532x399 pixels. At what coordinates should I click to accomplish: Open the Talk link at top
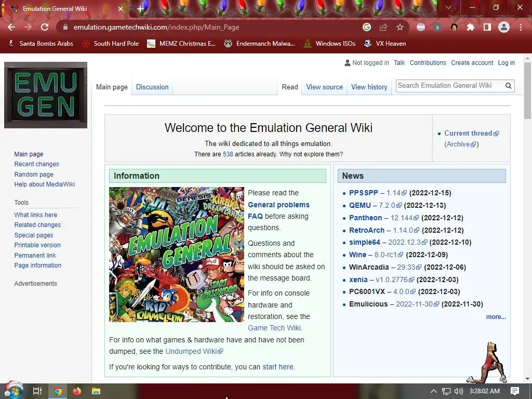[400, 63]
